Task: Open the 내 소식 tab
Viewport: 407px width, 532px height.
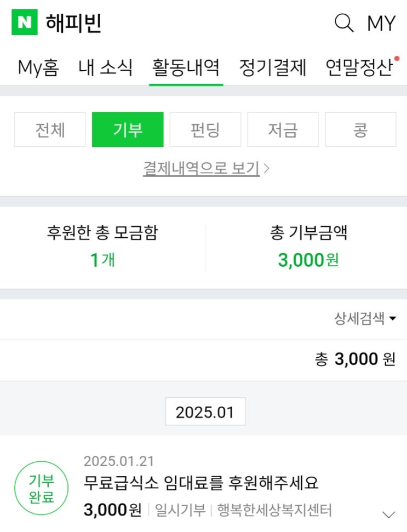Action: coord(106,68)
